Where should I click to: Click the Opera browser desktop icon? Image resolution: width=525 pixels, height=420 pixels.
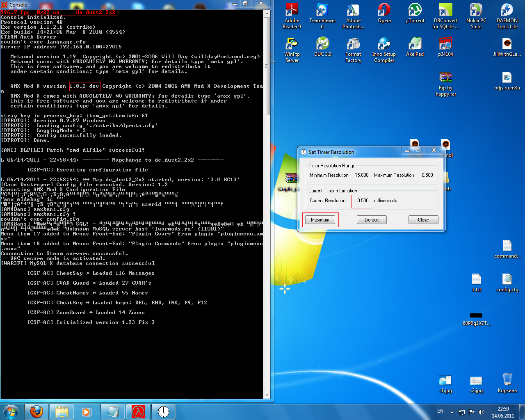[x=384, y=14]
